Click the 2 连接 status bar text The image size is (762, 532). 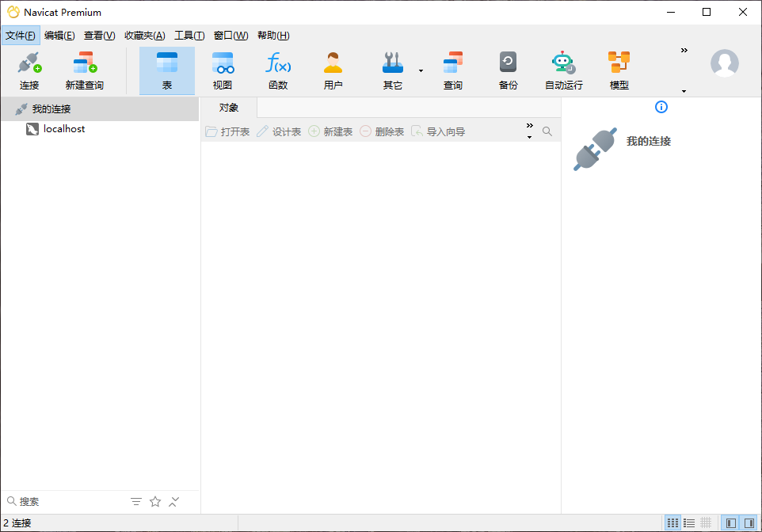[17, 523]
